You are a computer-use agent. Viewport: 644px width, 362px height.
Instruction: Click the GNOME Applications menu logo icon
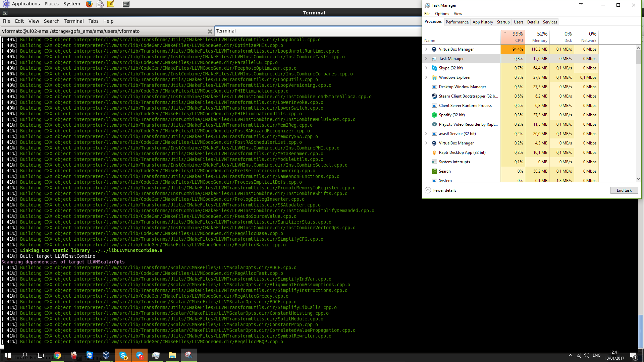[6, 4]
